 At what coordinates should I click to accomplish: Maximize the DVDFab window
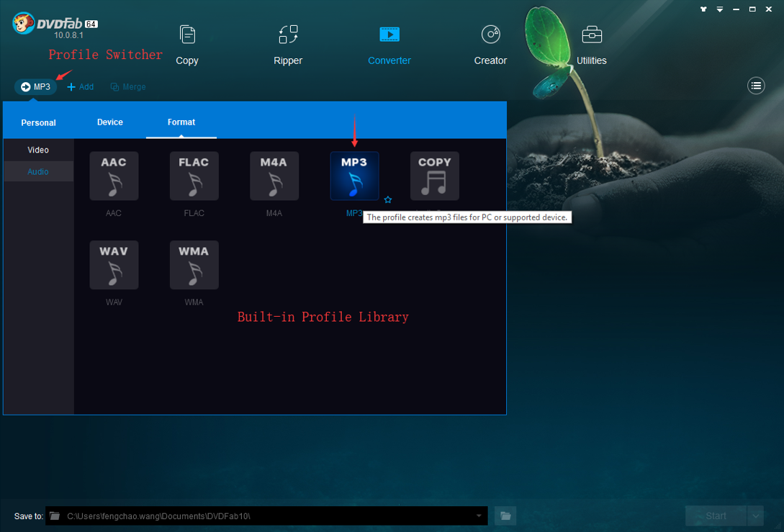coord(752,9)
